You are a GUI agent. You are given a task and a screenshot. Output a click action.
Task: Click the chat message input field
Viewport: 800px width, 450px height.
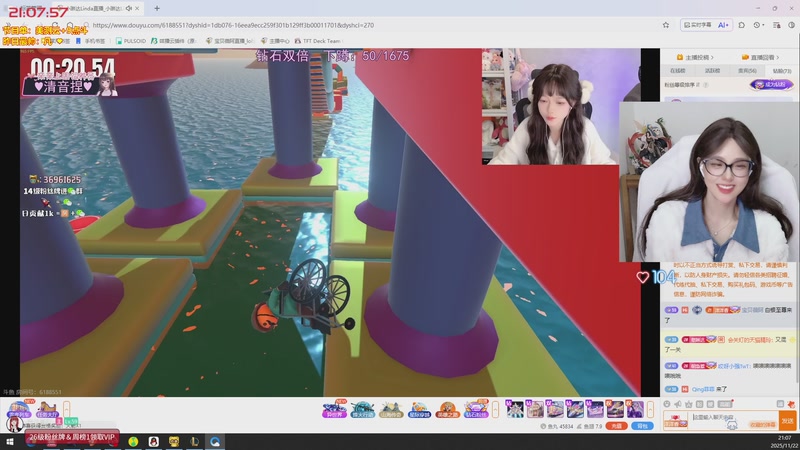tap(735, 419)
